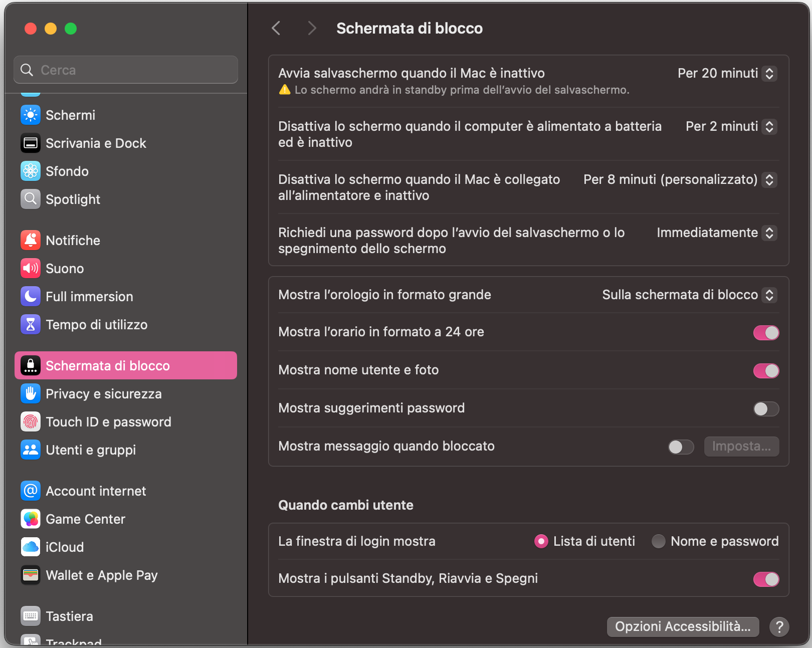Open the Spotlight settings label
The height and width of the screenshot is (648, 812).
[x=73, y=199]
